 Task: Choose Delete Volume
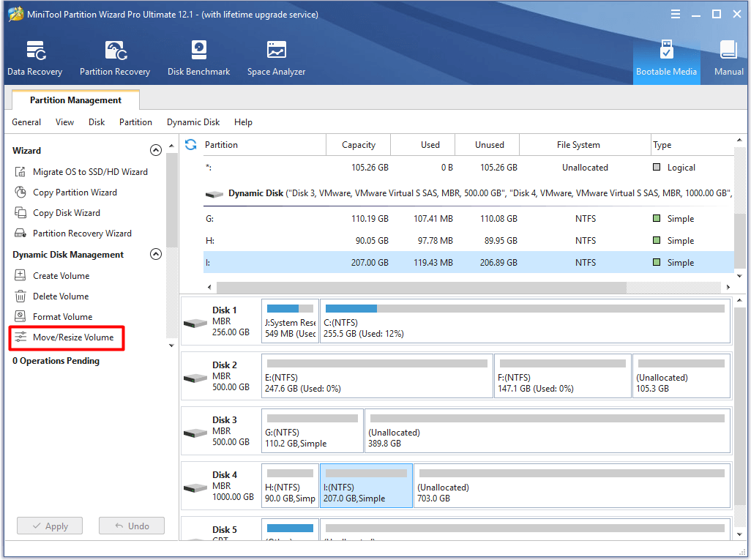pos(51,296)
